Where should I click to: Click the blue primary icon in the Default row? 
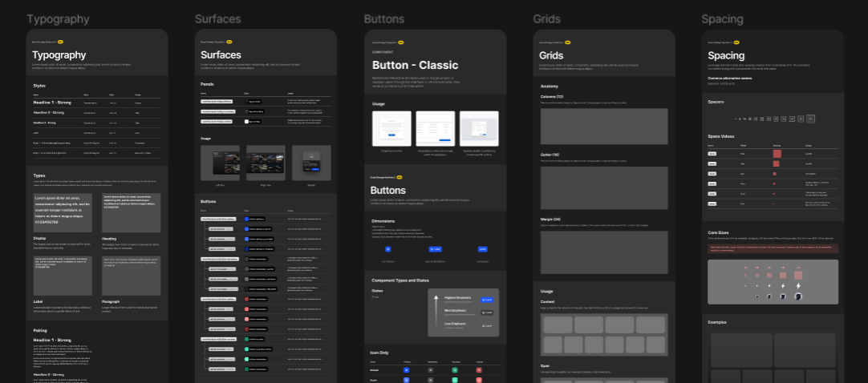click(x=406, y=369)
